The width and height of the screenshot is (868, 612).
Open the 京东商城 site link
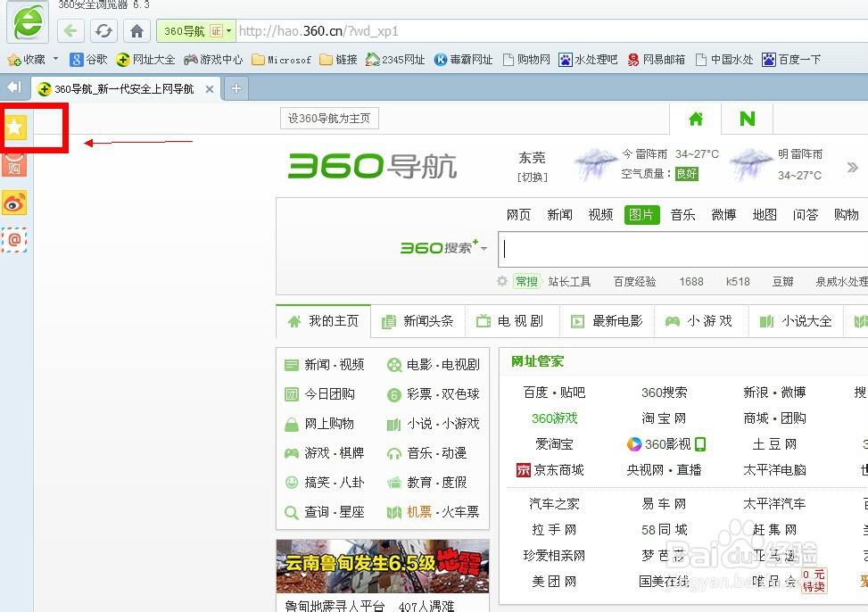[550, 469]
